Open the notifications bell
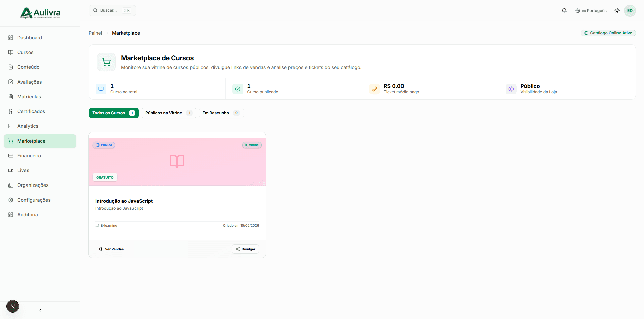 (x=564, y=11)
